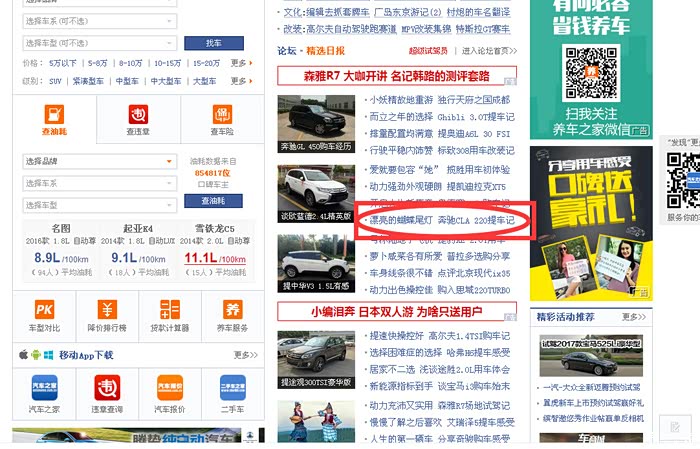The width and height of the screenshot is (700, 449).
Task: Select the 8-10万 price filter
Action: pyautogui.click(x=130, y=63)
